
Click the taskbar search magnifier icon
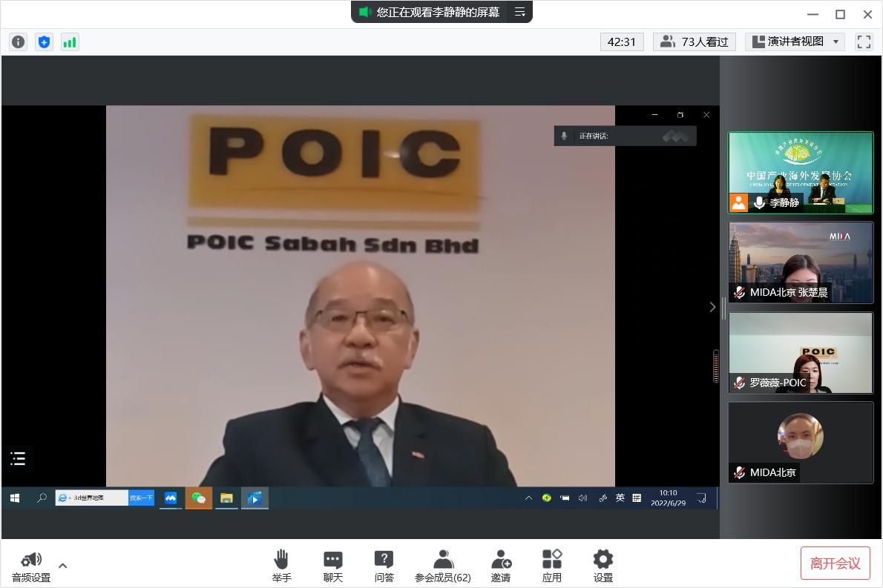tap(42, 498)
